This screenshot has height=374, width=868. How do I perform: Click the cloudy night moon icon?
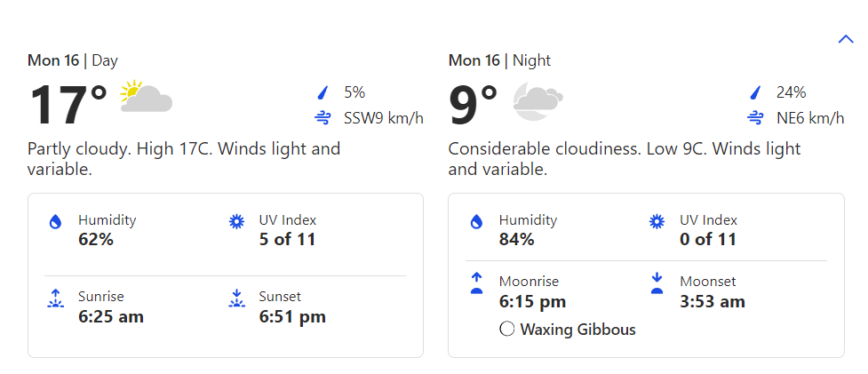pos(538,100)
